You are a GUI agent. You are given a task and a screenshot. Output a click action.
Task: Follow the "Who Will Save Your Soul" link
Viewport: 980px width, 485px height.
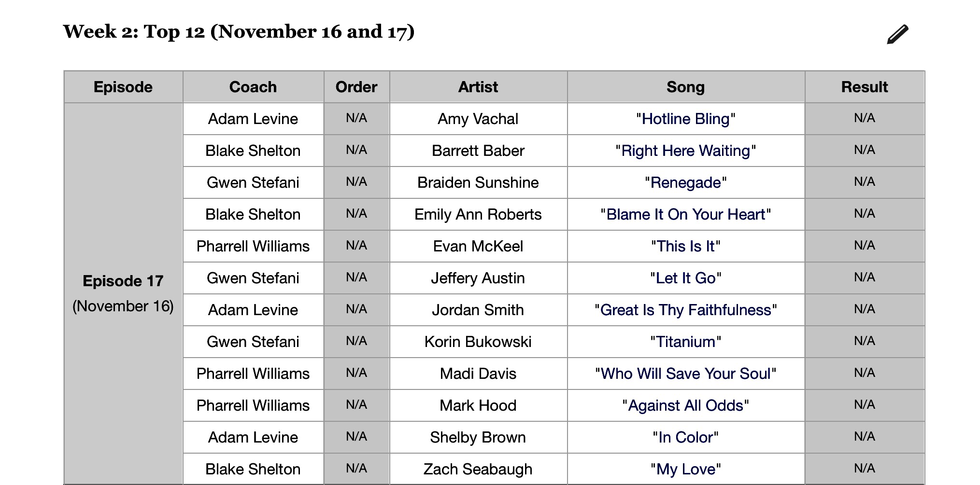point(685,374)
